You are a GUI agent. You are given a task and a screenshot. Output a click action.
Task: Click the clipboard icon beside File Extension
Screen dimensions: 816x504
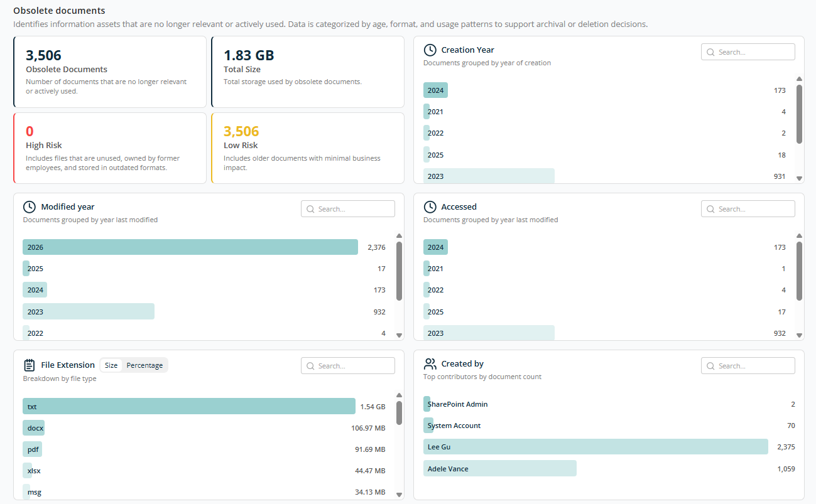(x=30, y=365)
